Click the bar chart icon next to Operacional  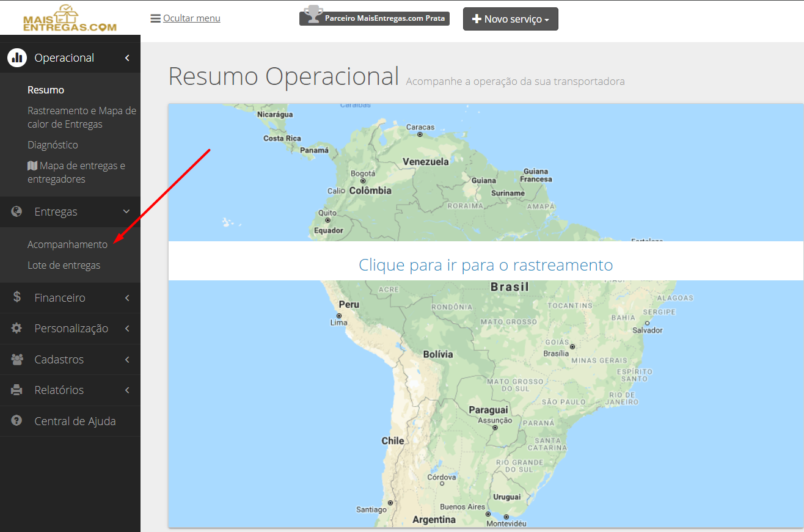[x=17, y=58]
